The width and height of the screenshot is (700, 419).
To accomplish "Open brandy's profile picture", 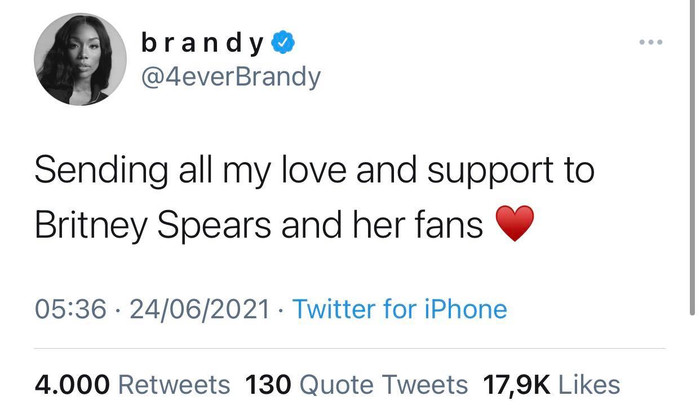I will (x=80, y=60).
